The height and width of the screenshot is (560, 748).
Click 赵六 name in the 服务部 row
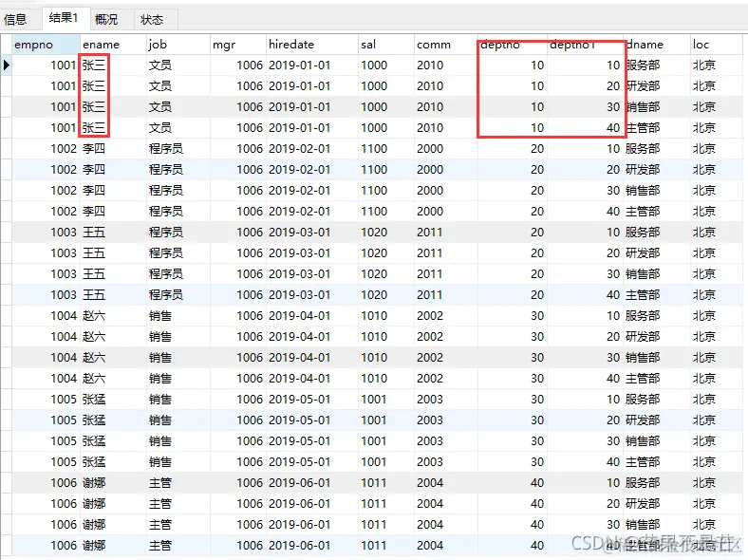click(93, 316)
